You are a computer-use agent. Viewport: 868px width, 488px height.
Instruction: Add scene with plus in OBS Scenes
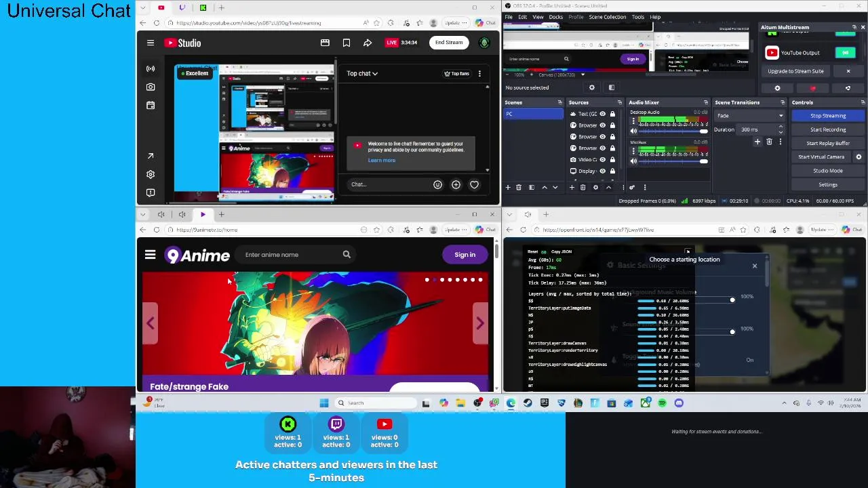coord(508,188)
